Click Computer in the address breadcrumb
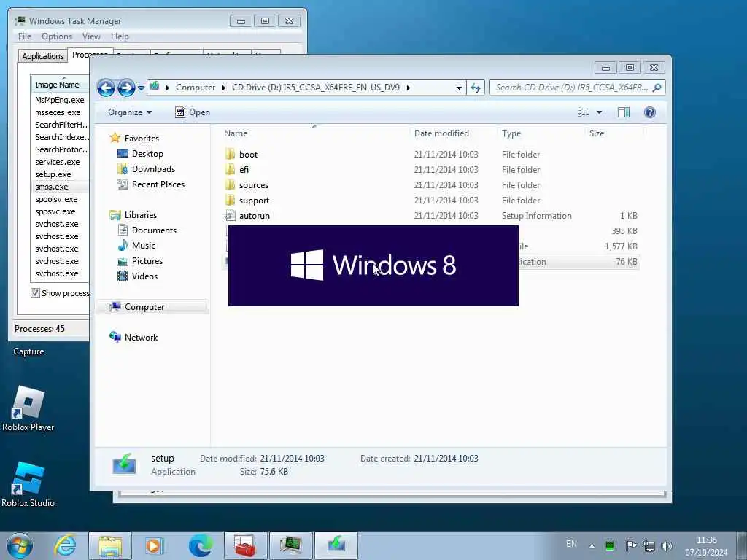747x560 pixels. (196, 87)
